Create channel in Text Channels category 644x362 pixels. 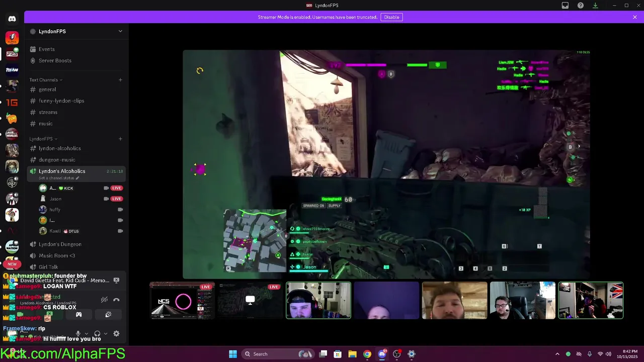click(x=120, y=80)
